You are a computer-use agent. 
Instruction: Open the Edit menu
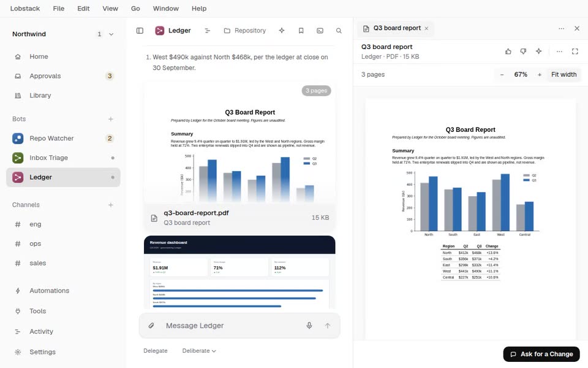[x=83, y=8]
